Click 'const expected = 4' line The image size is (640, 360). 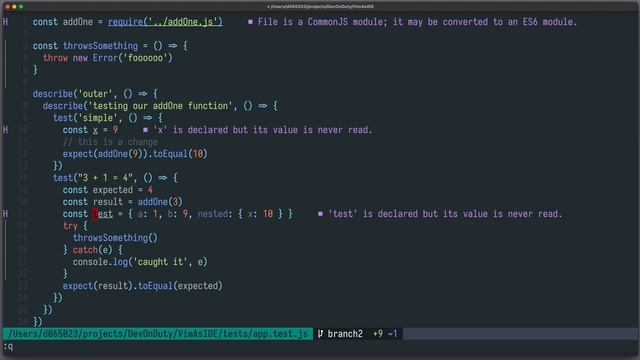click(x=108, y=190)
